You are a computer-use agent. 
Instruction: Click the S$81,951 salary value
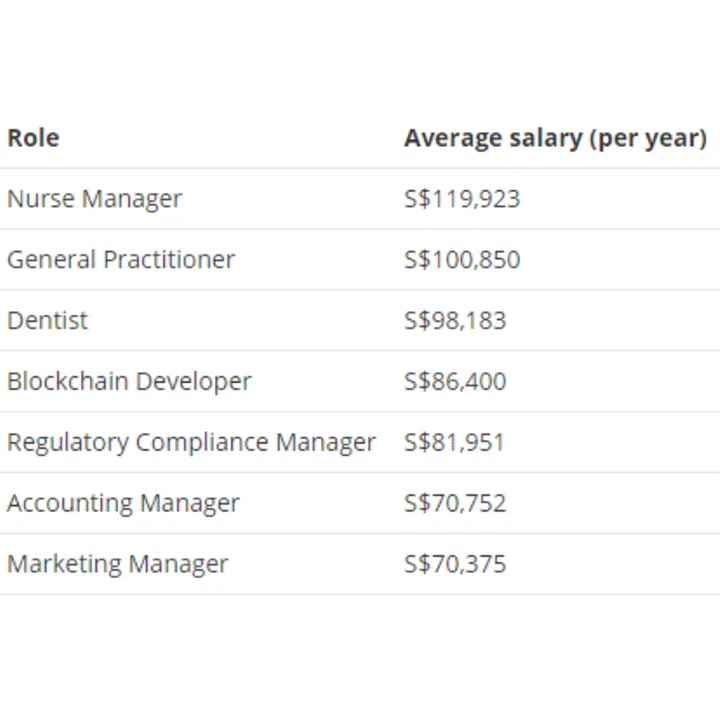[454, 443]
